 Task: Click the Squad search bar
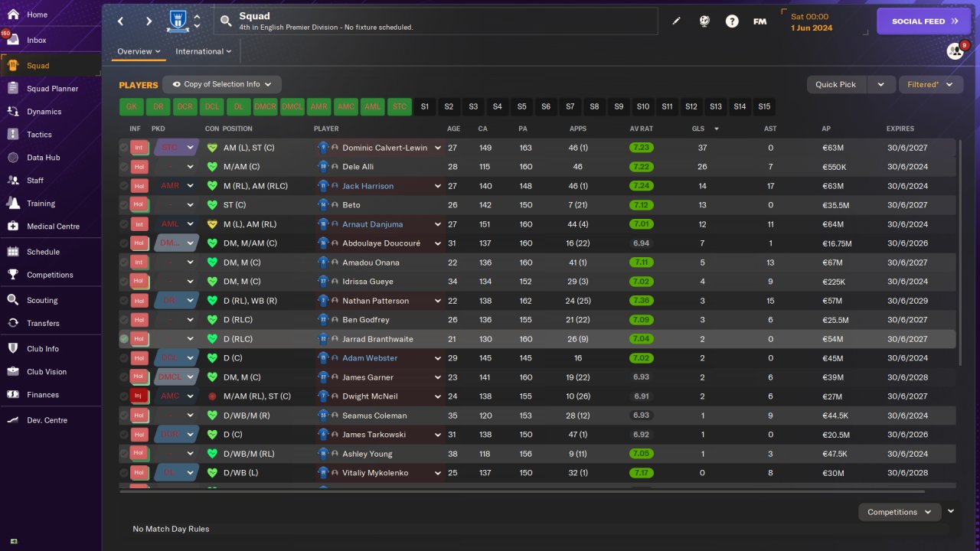point(436,21)
